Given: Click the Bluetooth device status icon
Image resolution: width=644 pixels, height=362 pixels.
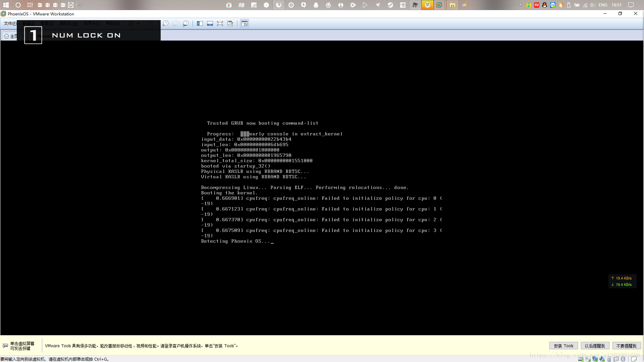Looking at the screenshot, I should tap(623, 359).
